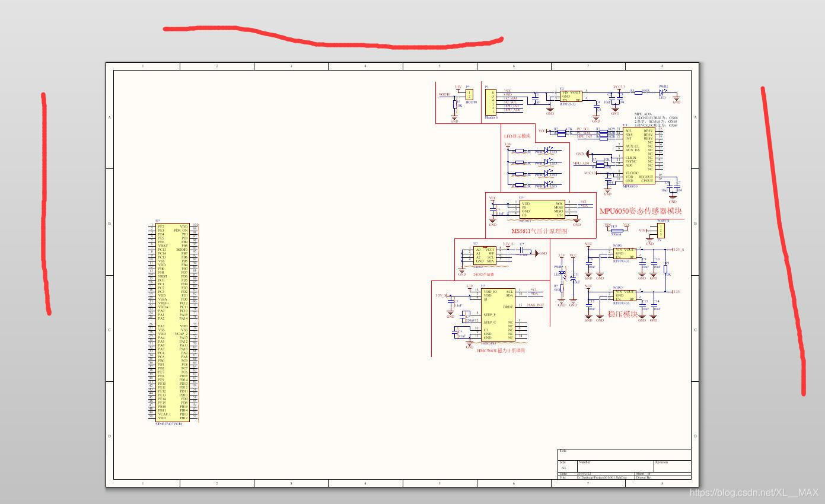
Task: Select the Header 6 connector P1
Action: (x=490, y=102)
